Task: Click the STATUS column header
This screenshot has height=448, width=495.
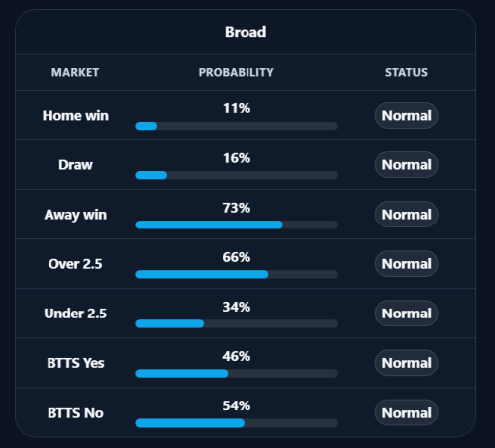Action: point(406,72)
